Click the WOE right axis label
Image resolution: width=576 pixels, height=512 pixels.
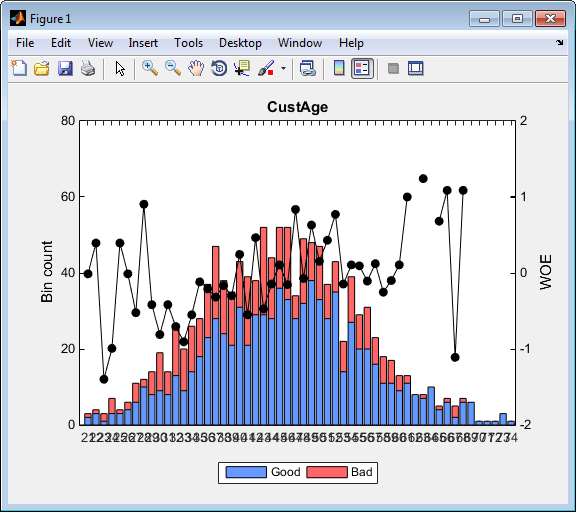[x=546, y=272]
